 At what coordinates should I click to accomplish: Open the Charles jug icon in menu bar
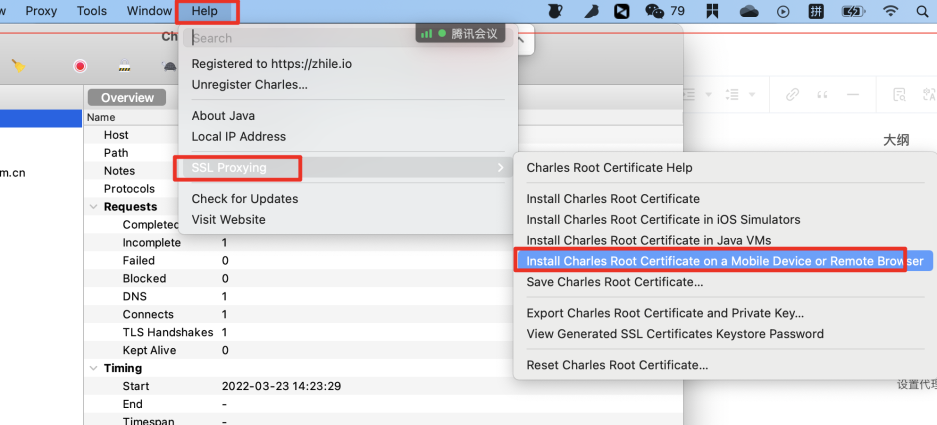[555, 11]
